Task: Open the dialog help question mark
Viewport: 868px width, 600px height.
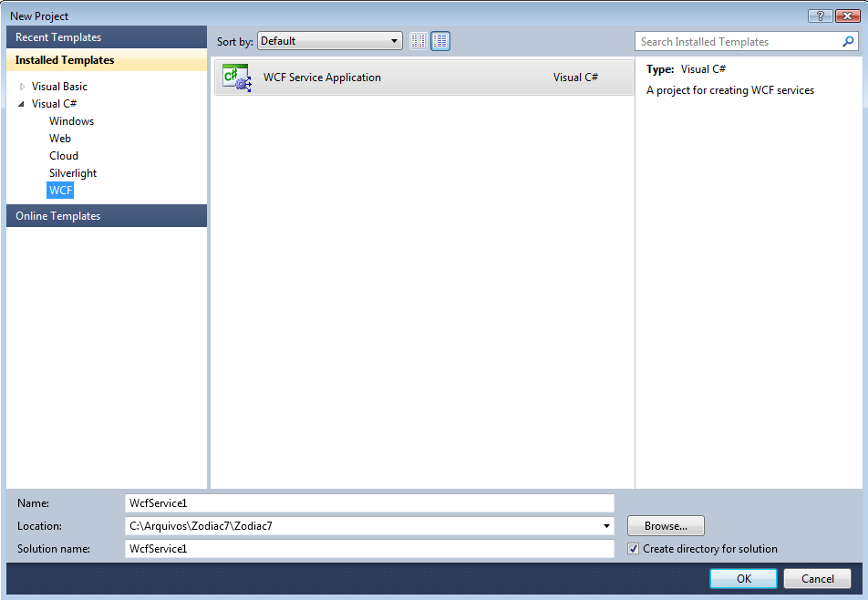Action: coord(820,16)
